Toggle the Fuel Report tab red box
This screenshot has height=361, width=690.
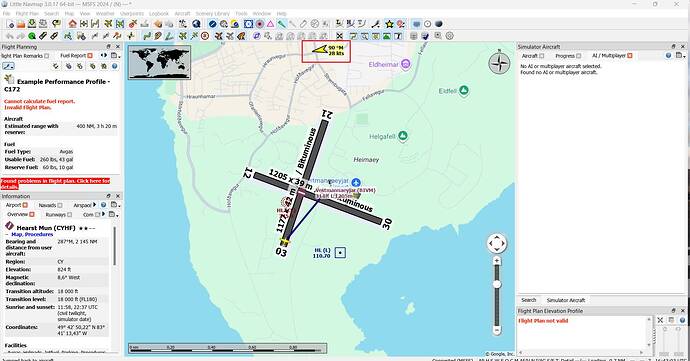coord(90,55)
